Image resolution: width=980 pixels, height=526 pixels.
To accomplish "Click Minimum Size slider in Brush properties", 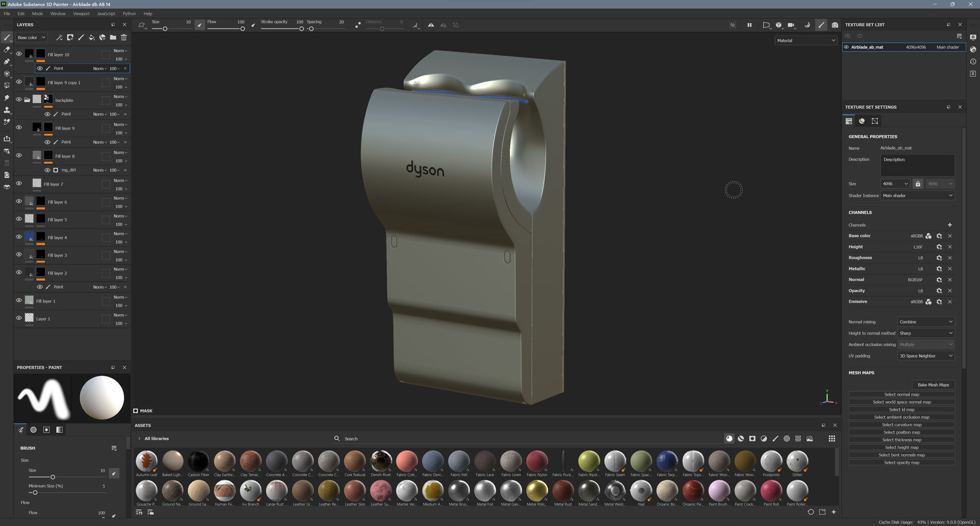I will click(67, 492).
